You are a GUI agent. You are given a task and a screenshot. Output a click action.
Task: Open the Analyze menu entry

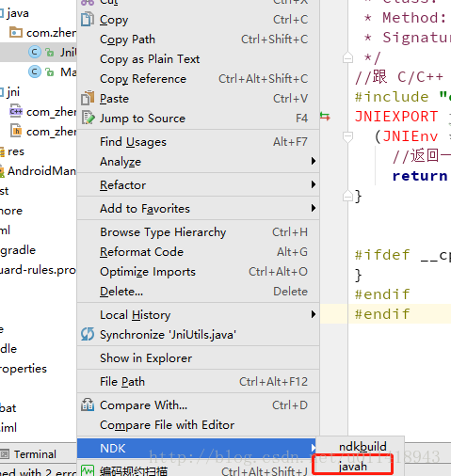199,162
